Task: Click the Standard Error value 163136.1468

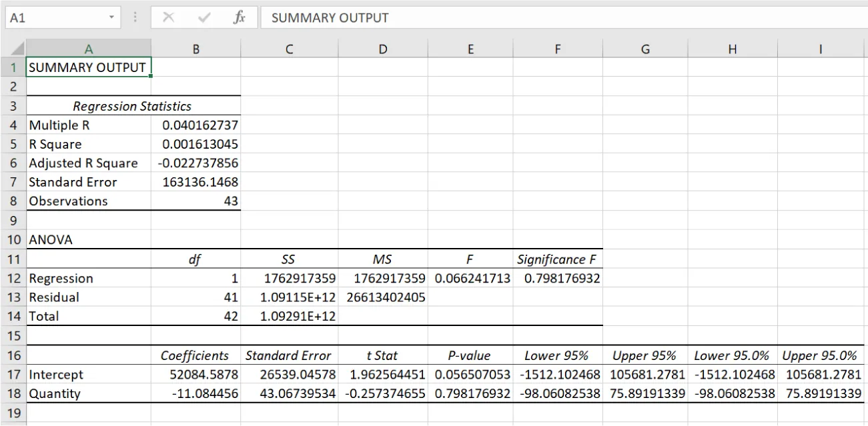Action: [x=195, y=181]
